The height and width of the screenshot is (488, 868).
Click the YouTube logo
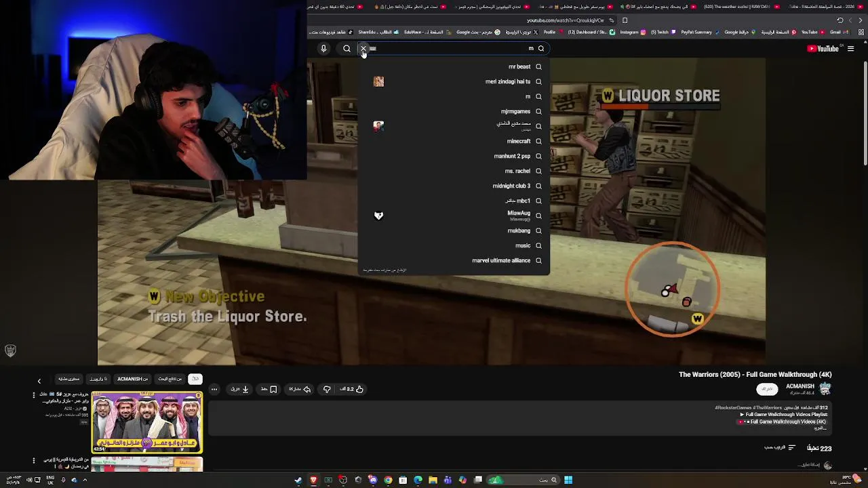(x=823, y=48)
